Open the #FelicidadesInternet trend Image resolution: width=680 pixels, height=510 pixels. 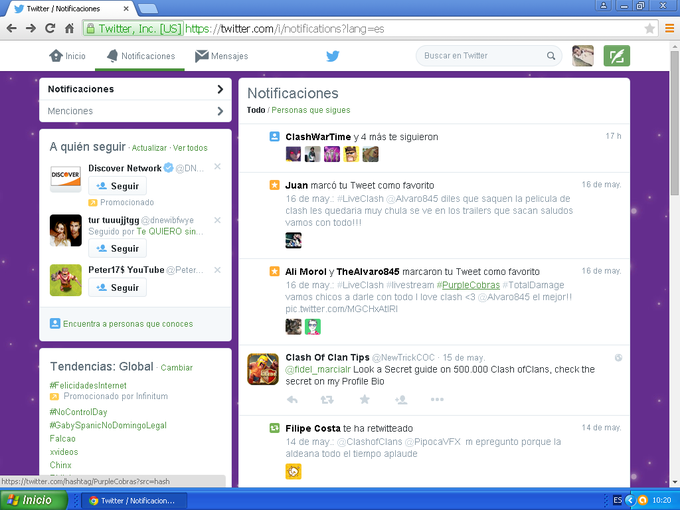click(x=88, y=386)
